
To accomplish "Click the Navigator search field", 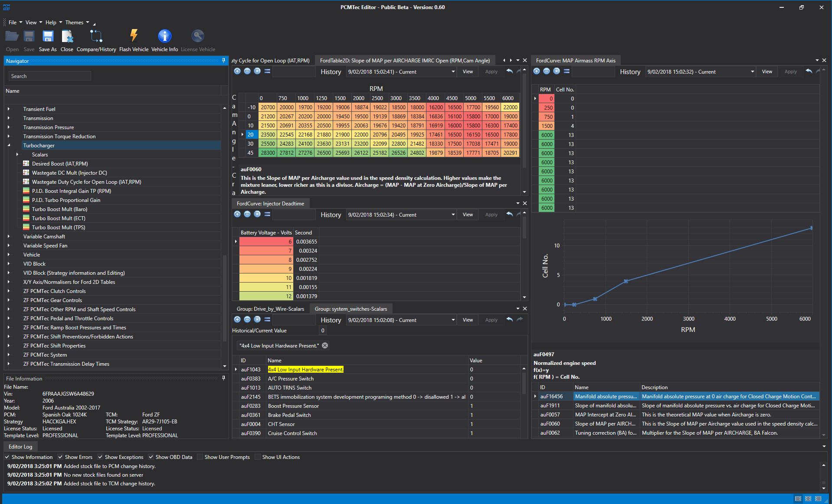I will pos(50,76).
